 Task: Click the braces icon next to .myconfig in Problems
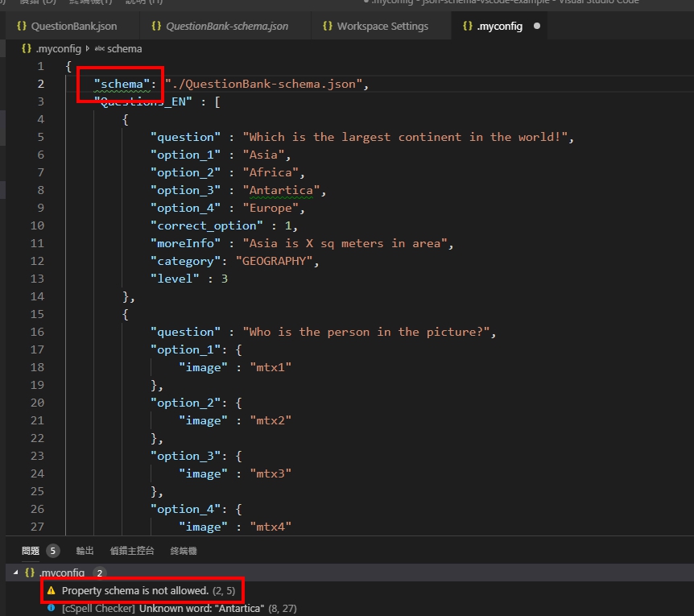[30, 573]
